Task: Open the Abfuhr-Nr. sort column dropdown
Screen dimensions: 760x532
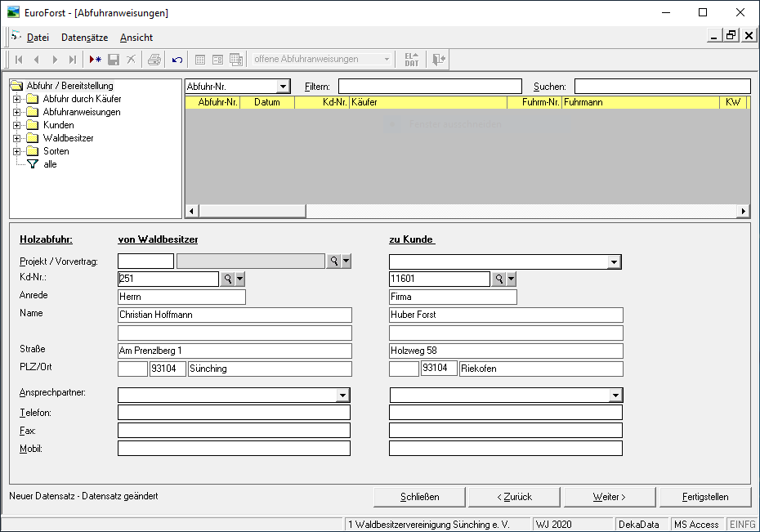Action: click(283, 87)
